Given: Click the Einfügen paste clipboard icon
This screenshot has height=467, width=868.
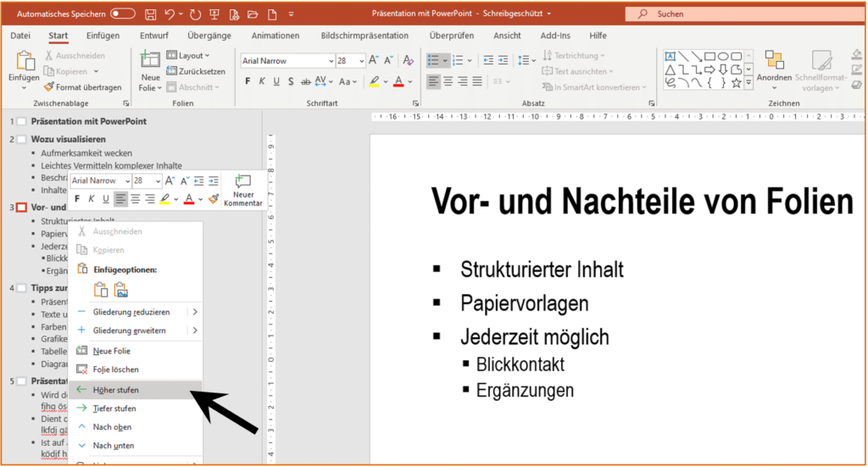Looking at the screenshot, I should (x=25, y=61).
